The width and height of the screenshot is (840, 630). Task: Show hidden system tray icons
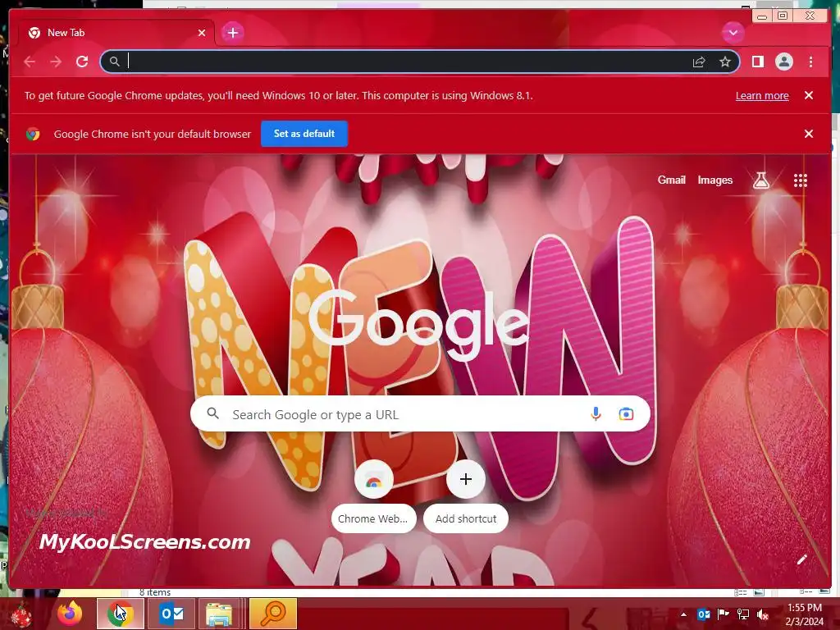(x=683, y=614)
